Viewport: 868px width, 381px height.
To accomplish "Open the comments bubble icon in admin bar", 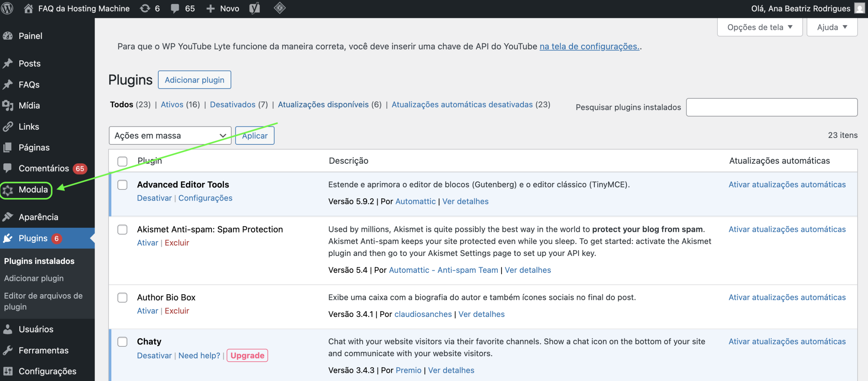I will click(175, 8).
